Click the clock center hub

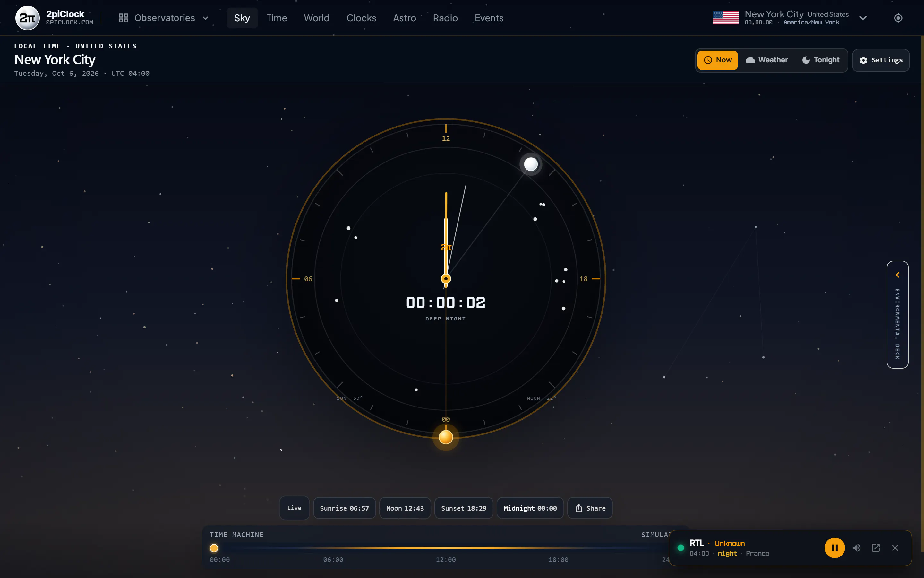(x=446, y=279)
